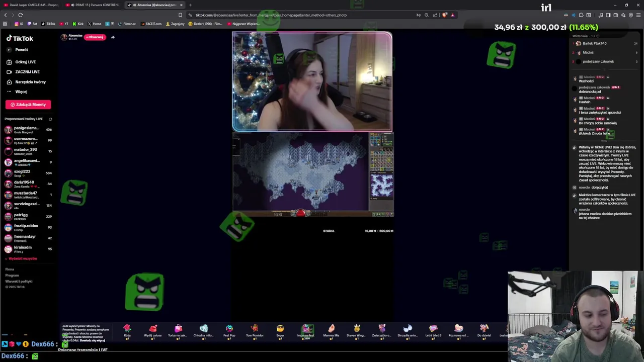This screenshot has height=362, width=644.
Task: Open szogi222 LIVE creator row
Action: (28, 173)
